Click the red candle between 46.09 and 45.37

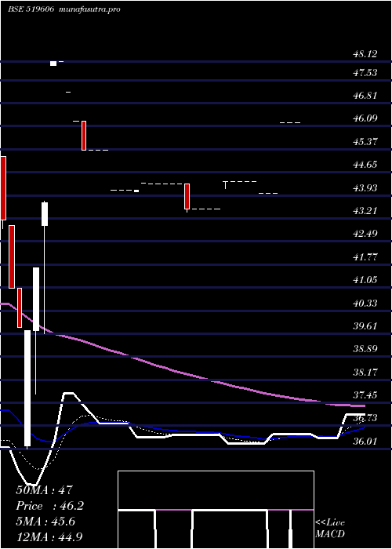click(x=84, y=136)
